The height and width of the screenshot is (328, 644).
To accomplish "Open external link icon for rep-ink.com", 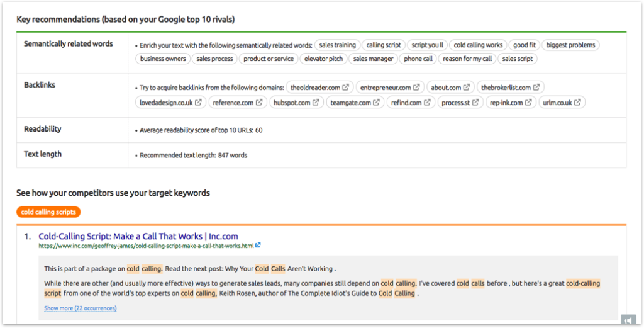I will click(528, 103).
